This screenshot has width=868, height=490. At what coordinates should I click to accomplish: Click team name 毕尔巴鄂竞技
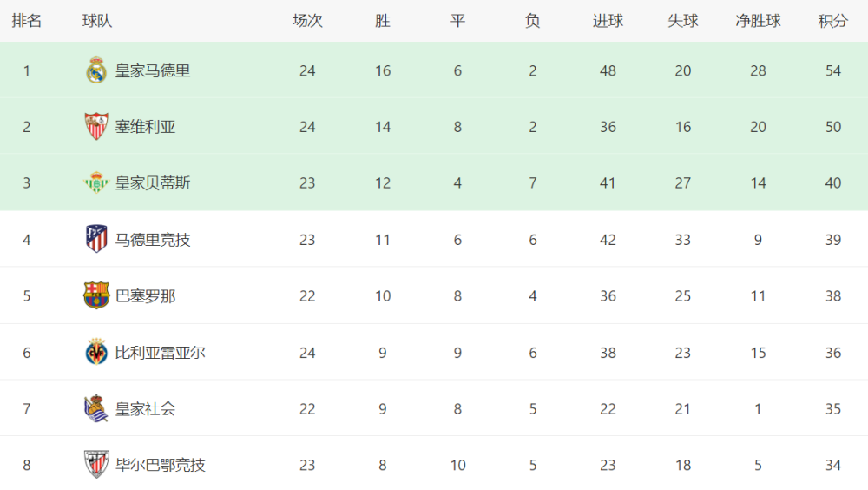point(160,465)
